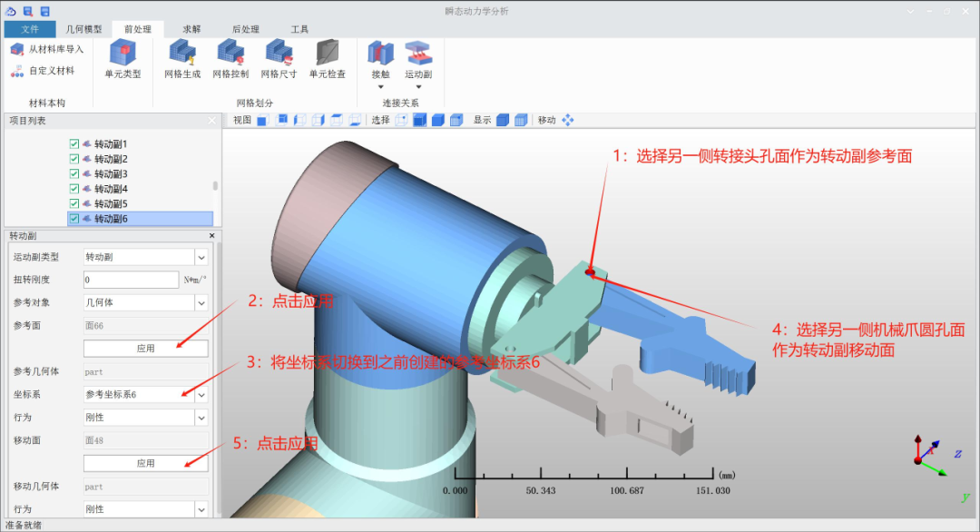
Task: Switch to bottom view cube icon
Action: coord(355,120)
